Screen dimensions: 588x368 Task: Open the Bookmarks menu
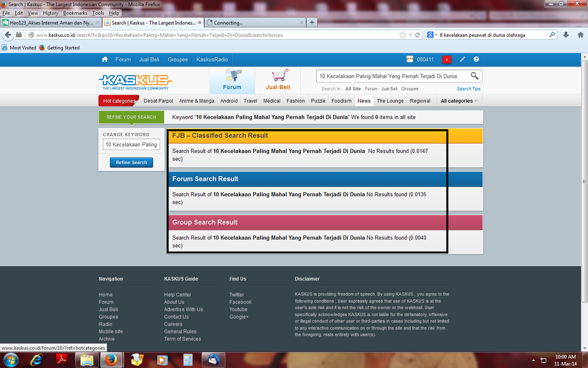(x=75, y=13)
